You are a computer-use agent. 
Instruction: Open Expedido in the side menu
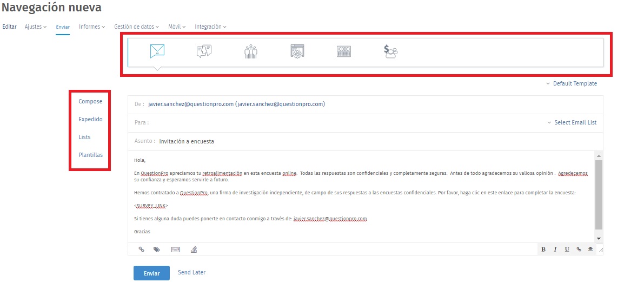[90, 119]
